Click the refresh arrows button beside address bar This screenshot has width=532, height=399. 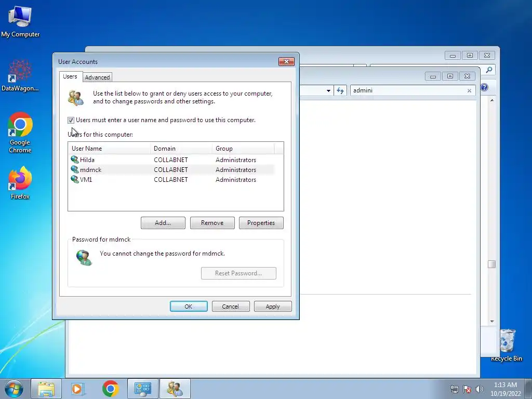340,90
